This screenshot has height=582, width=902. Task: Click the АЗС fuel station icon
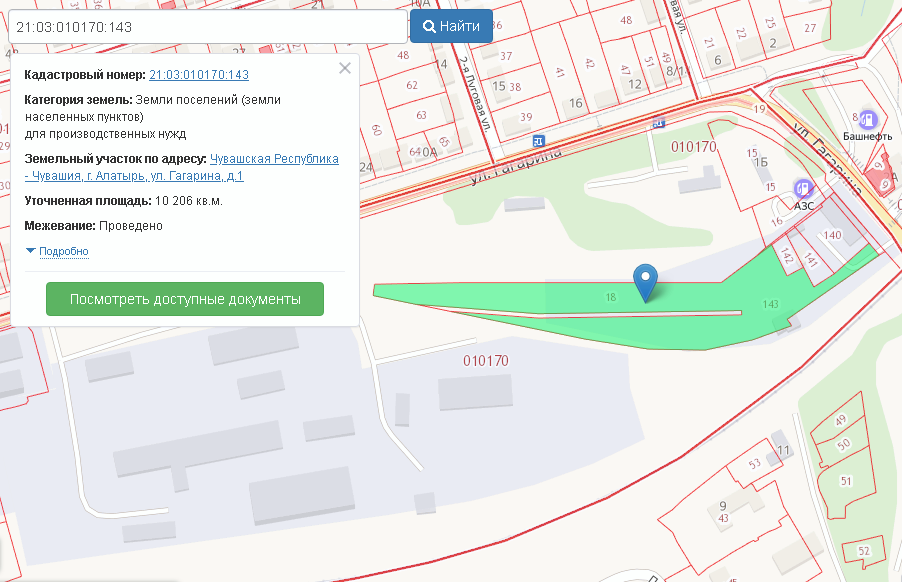pos(801,187)
